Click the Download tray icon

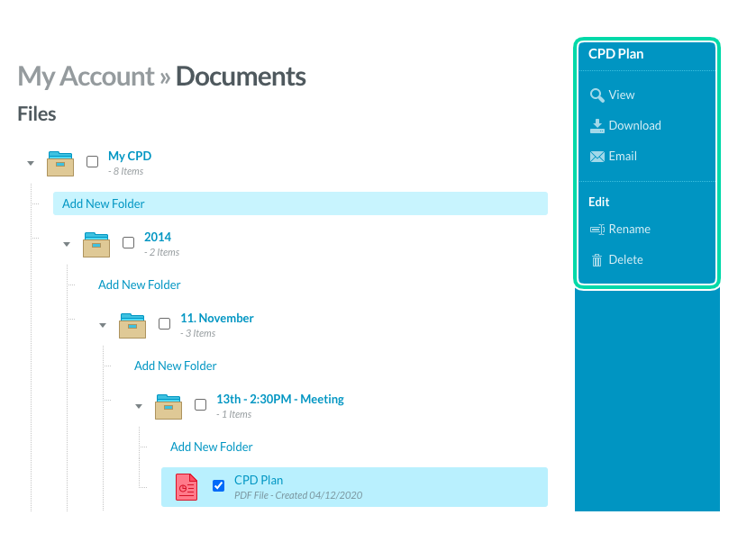pyautogui.click(x=597, y=126)
